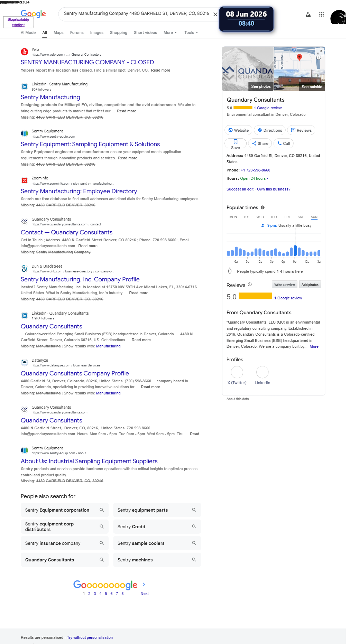Click the ZoomInfo favicon icon
The image size is (350, 644).
pos(25,180)
